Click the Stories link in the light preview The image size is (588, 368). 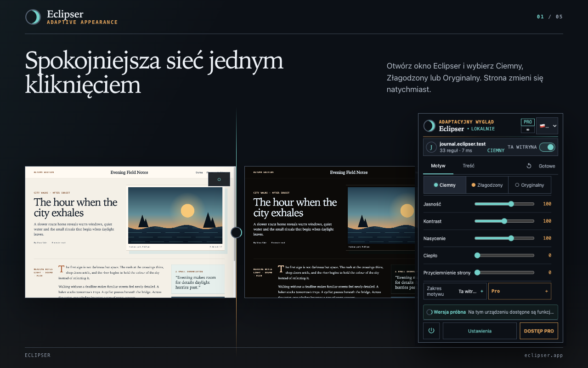point(199,172)
